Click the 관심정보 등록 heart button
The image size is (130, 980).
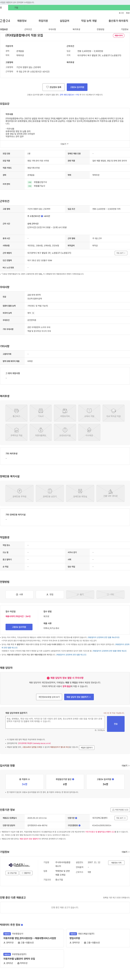(53, 87)
